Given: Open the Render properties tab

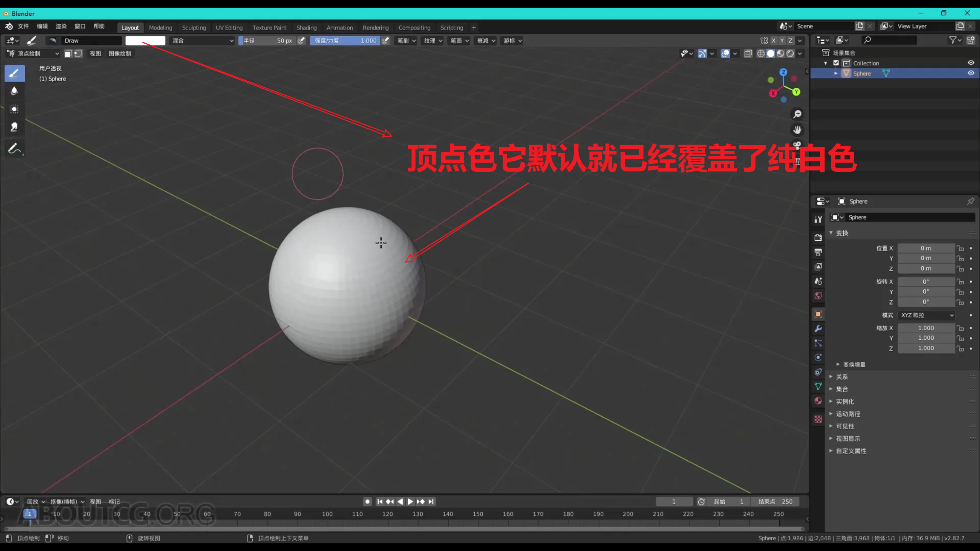Looking at the screenshot, I should [818, 237].
